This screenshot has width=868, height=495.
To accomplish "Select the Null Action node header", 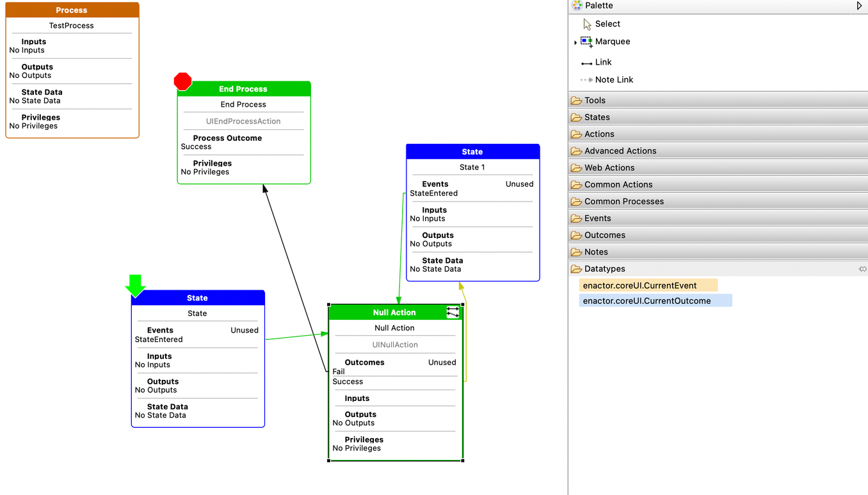I will coord(394,312).
